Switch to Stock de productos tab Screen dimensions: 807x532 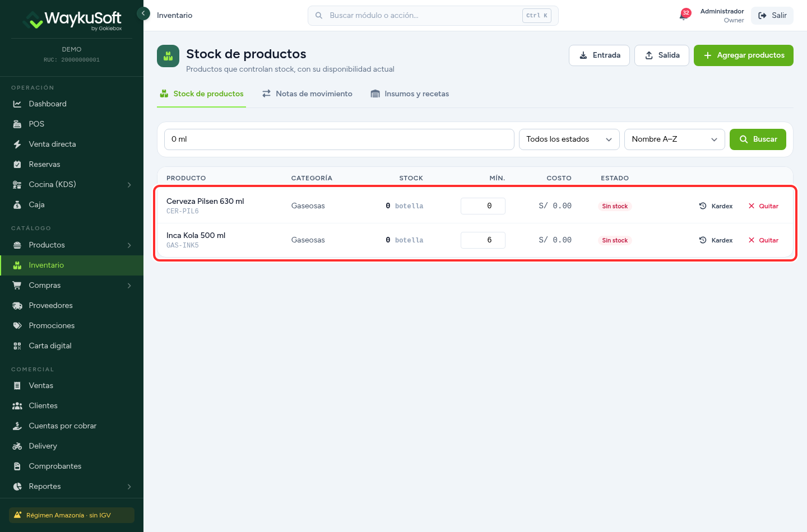tap(202, 94)
